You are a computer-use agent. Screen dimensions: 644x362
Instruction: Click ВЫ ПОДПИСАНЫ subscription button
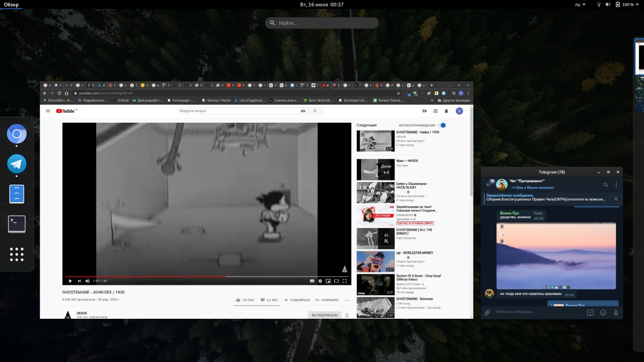point(325,315)
